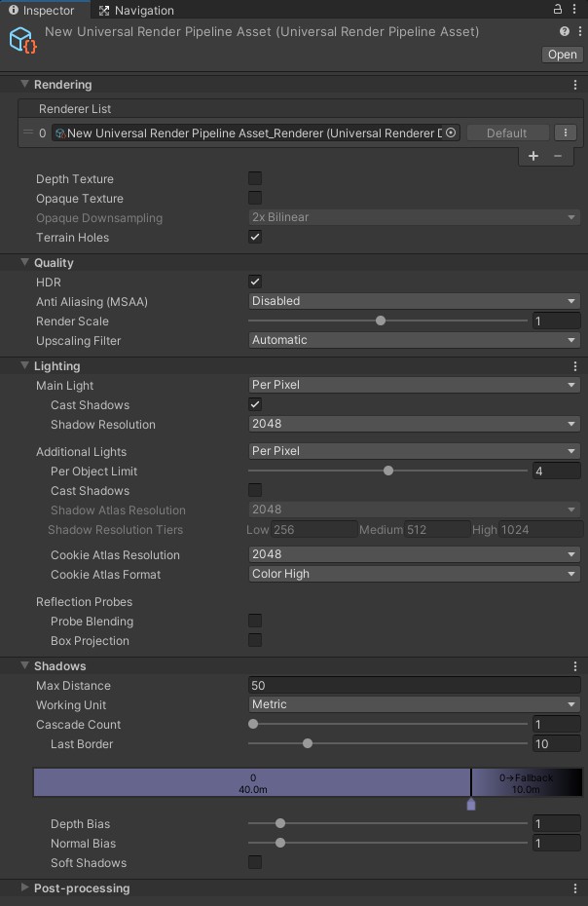The height and width of the screenshot is (906, 588).
Task: Open the Upscaling Filter dropdown
Action: [x=415, y=340]
